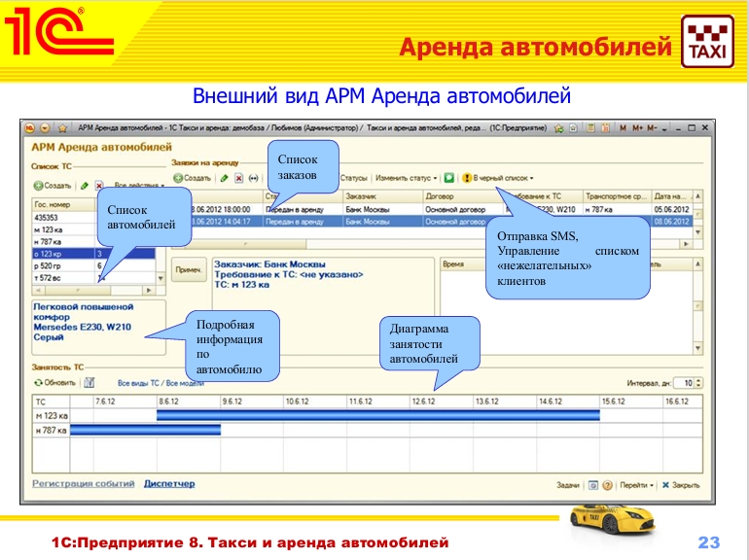Screen dimensions: 749x560
Task: Click the calendar icon next to Обновить
Action: coord(88,383)
